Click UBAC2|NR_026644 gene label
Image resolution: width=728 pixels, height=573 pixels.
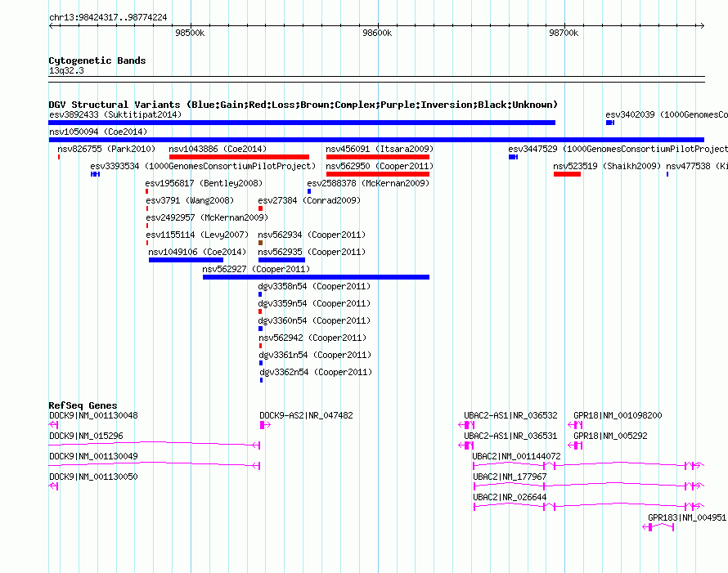510,497
